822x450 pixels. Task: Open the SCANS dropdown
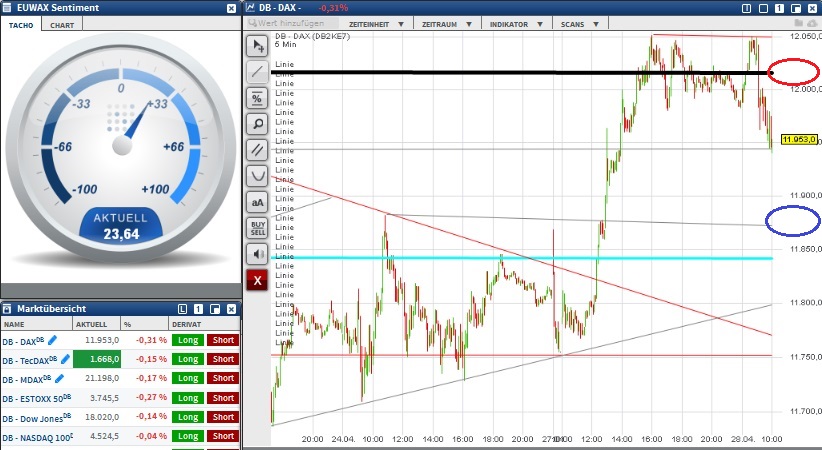click(x=579, y=24)
